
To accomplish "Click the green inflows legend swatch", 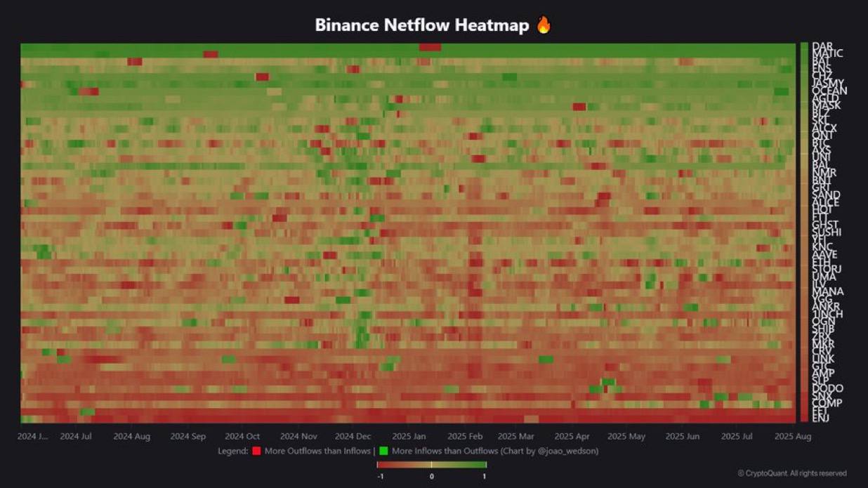I will click(384, 451).
